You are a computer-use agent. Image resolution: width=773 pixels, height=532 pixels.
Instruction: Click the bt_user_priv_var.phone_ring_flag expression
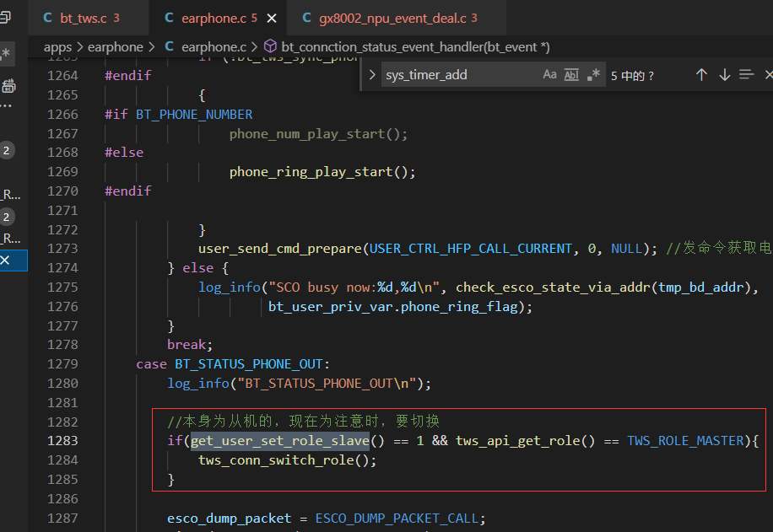tap(393, 307)
